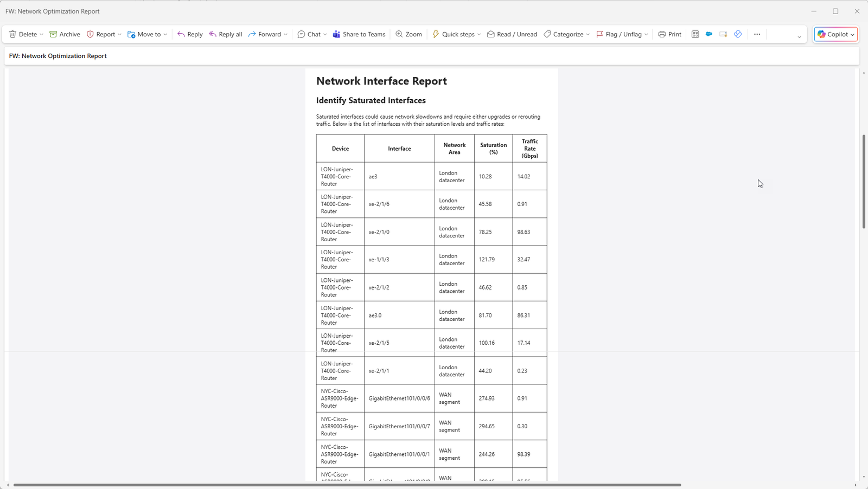Click the Salesforce cloud add-in icon
This screenshot has width=868, height=489.
click(709, 34)
